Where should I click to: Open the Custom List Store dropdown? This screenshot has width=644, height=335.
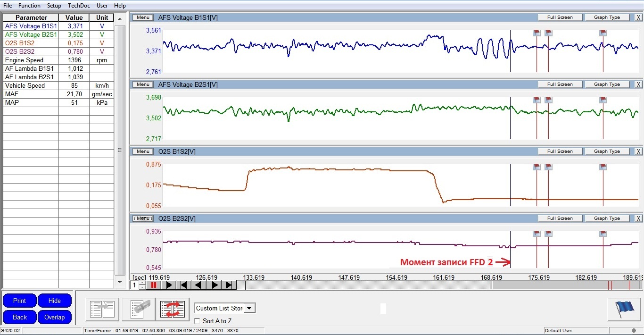pos(250,308)
